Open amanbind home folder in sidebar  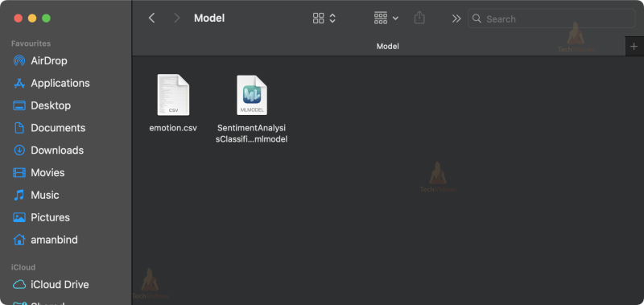click(54, 240)
